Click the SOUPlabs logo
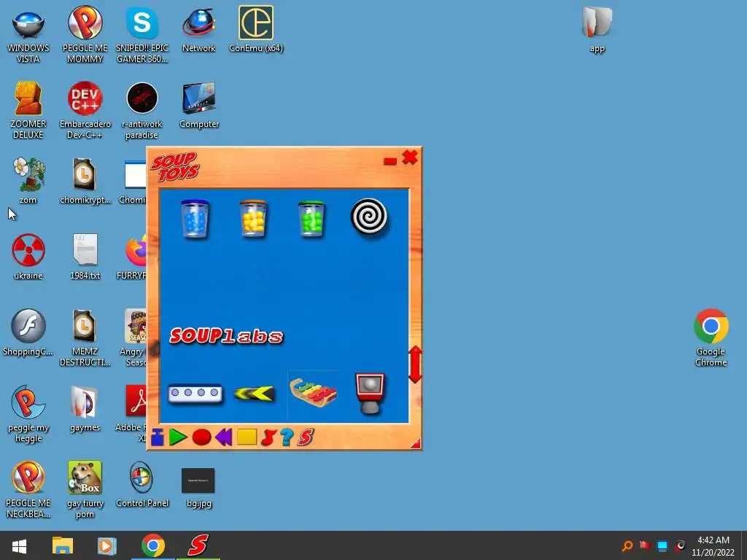747x560 pixels. click(x=226, y=336)
